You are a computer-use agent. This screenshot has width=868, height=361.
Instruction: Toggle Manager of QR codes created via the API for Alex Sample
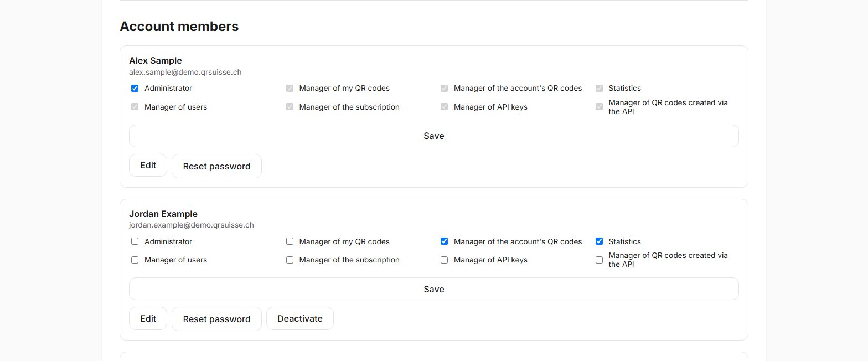click(599, 107)
